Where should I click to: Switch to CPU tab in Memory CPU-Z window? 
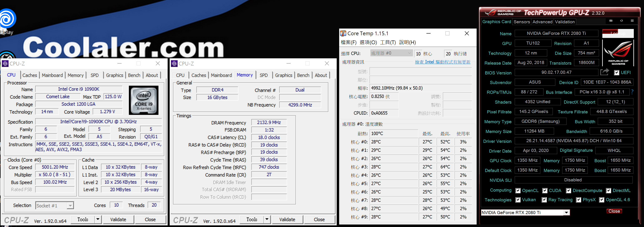point(180,75)
